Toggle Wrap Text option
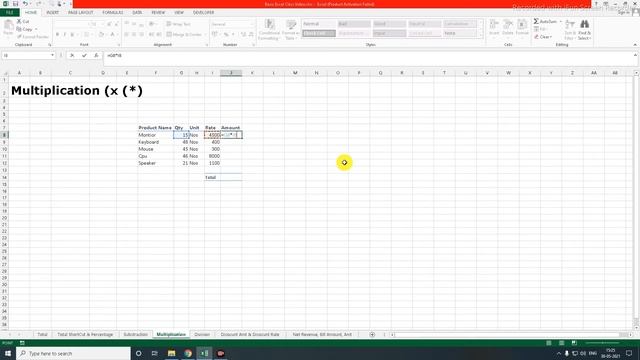Viewport: 640px width, 360px height. coord(178,24)
